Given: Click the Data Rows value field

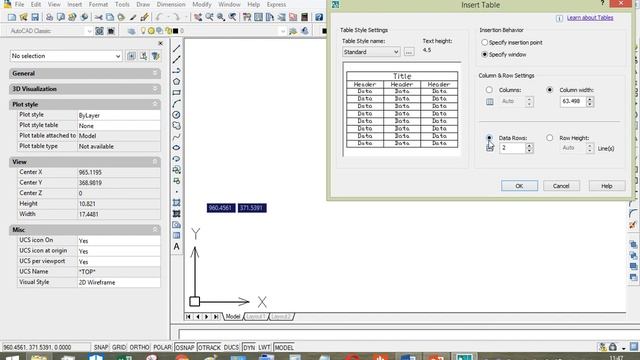Looking at the screenshot, I should [513, 148].
